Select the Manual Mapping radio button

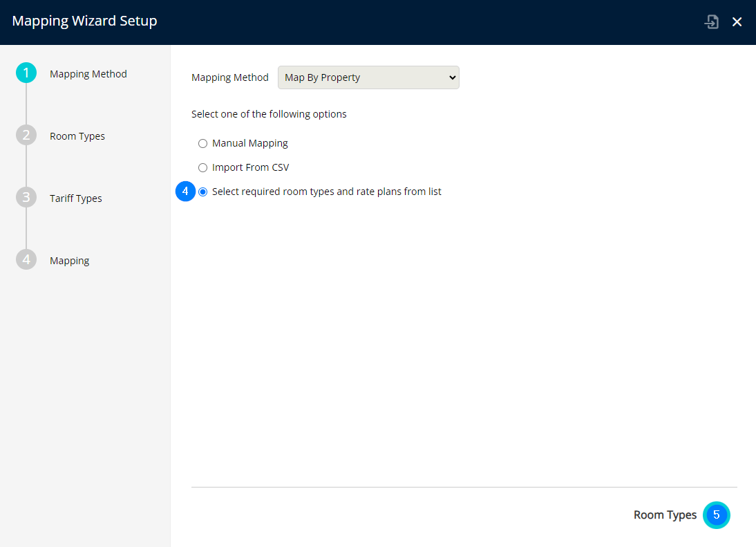[202, 144]
